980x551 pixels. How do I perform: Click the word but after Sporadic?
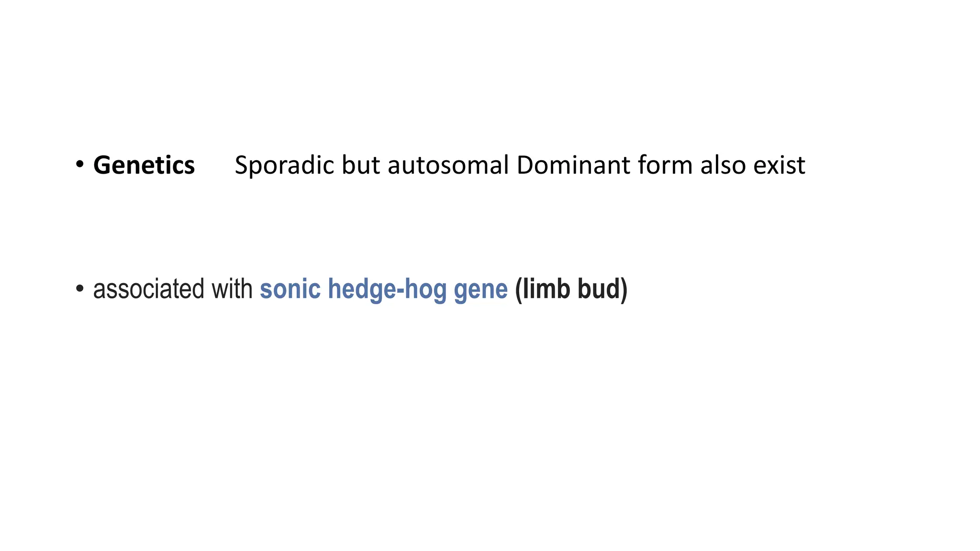[361, 165]
